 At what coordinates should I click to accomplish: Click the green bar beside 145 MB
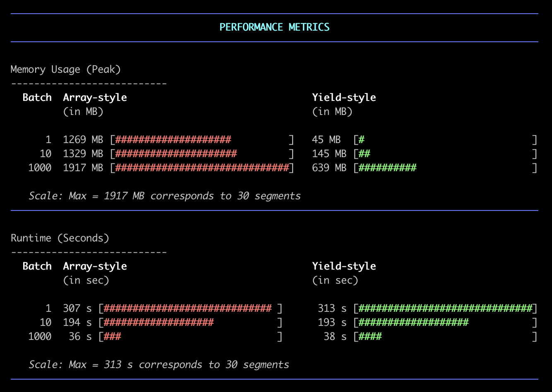pyautogui.click(x=364, y=154)
